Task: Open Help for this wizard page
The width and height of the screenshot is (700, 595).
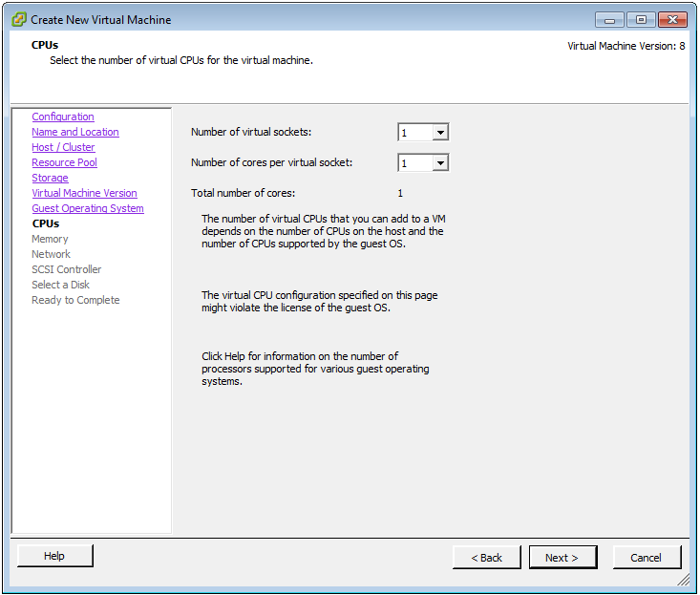Action: [x=54, y=556]
